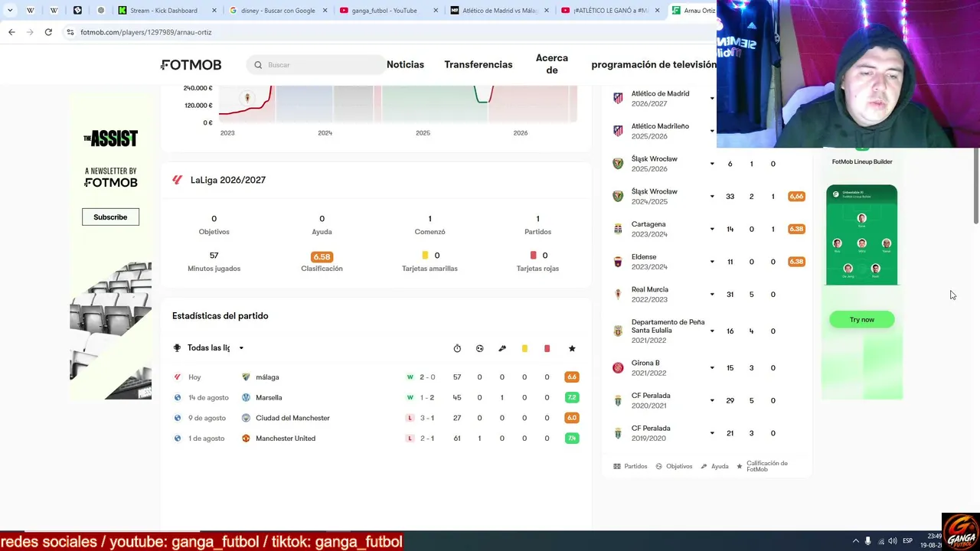Click the Girona B crest
Viewport: 980px width, 551px height.
[618, 368]
